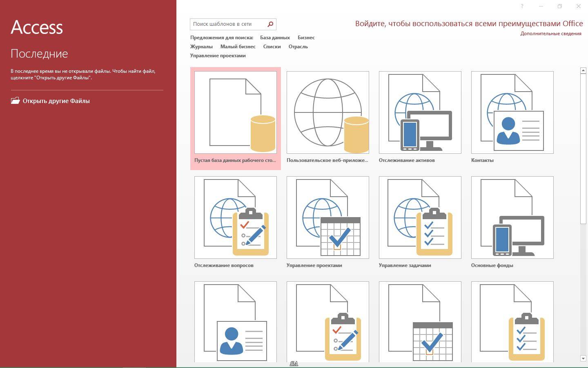Select the desktop calendar checkmark template in the third row
This screenshot has width=588, height=368.
[420, 322]
